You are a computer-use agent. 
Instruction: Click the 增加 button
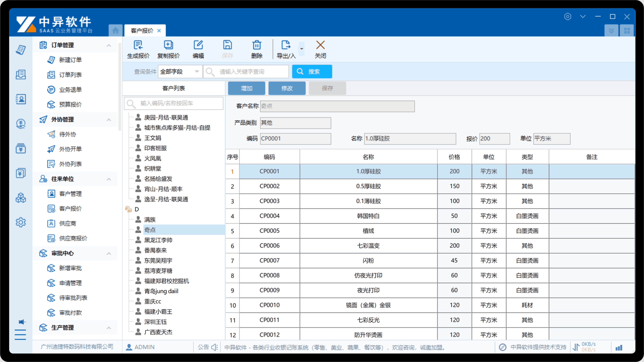point(247,88)
